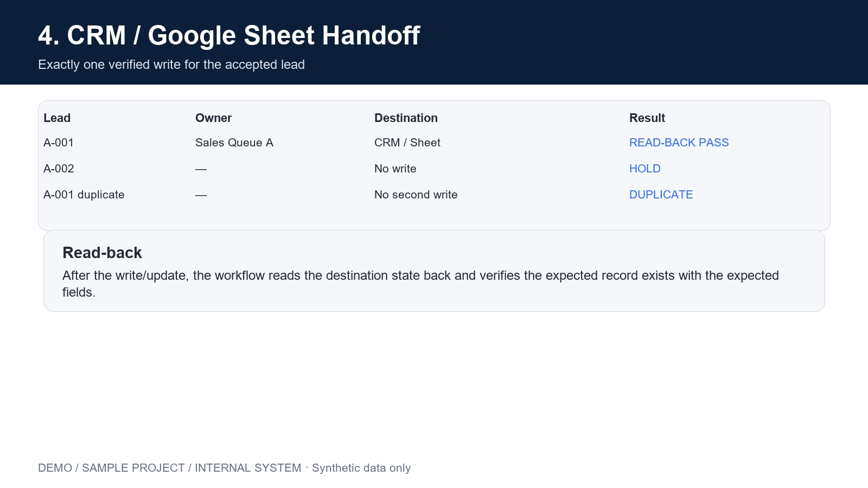Click the No second write cell

(x=416, y=195)
